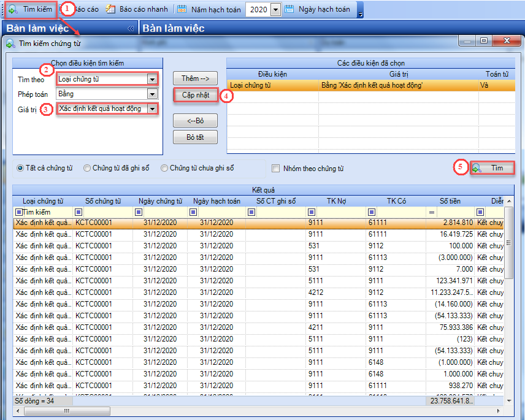525x420 pixels.
Task: Select row with amount 2.814.810
Action: point(258,223)
